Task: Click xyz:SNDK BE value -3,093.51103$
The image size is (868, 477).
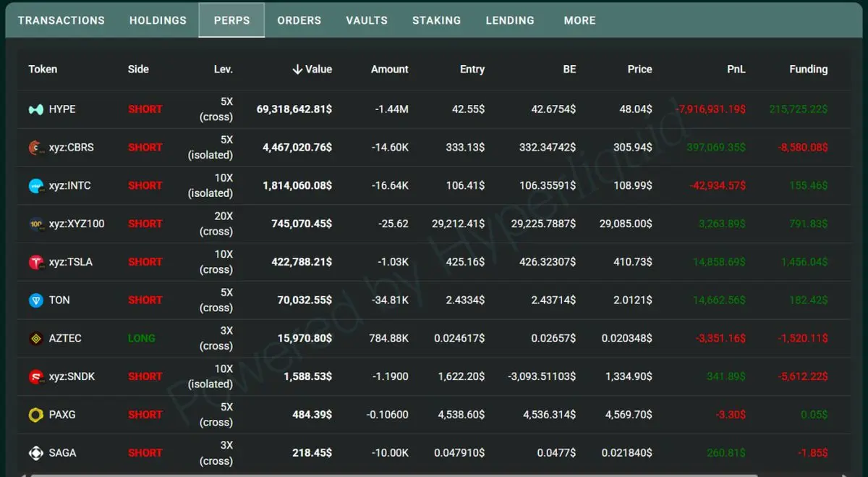Action: (x=542, y=376)
